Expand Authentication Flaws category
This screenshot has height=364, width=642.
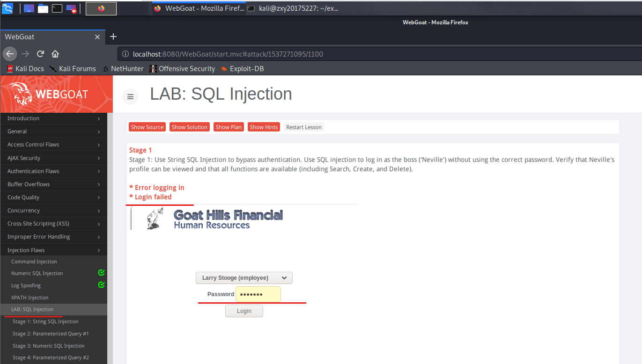[x=53, y=171]
